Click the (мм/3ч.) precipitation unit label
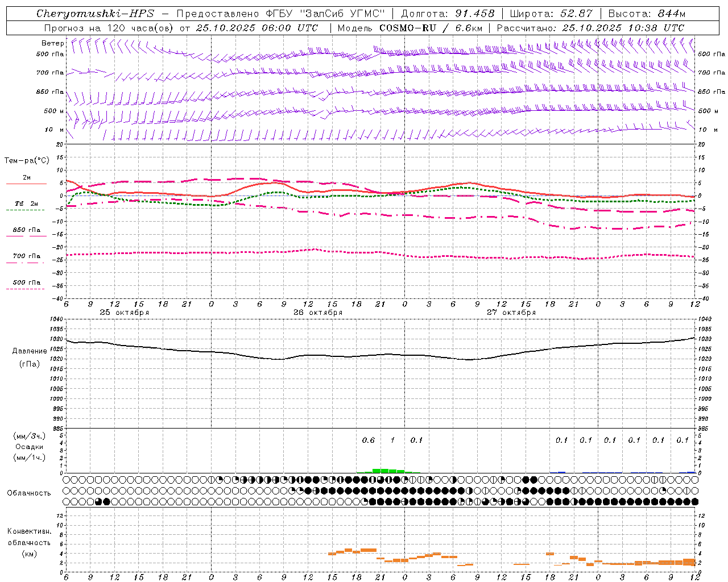 (30, 436)
